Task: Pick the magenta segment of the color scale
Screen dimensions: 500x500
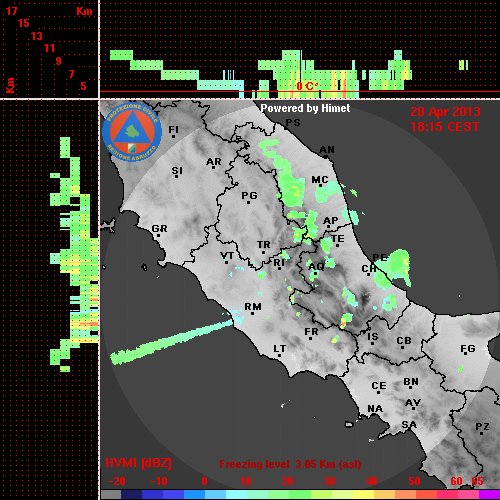Action: [489, 495]
